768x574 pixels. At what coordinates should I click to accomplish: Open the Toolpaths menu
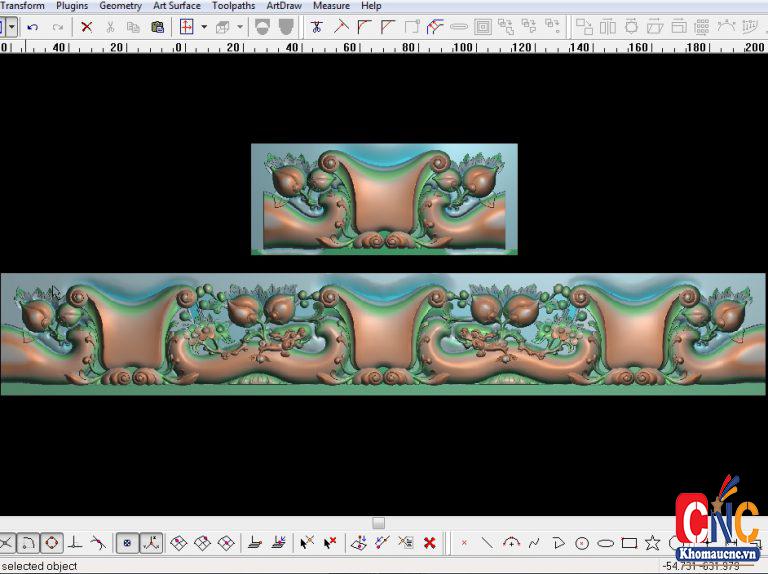[x=233, y=6]
